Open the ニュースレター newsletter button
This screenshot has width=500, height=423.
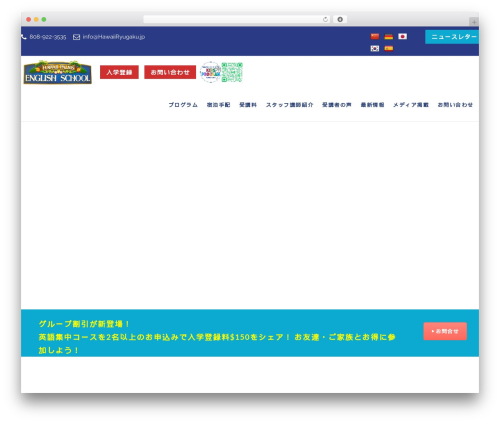pyautogui.click(x=452, y=37)
